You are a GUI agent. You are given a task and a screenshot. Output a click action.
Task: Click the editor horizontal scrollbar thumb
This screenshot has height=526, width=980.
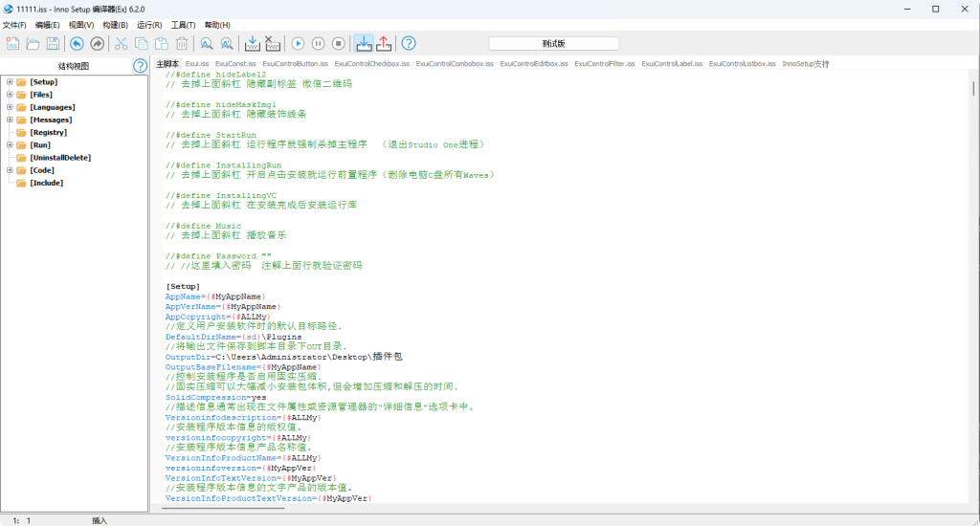click(223, 509)
